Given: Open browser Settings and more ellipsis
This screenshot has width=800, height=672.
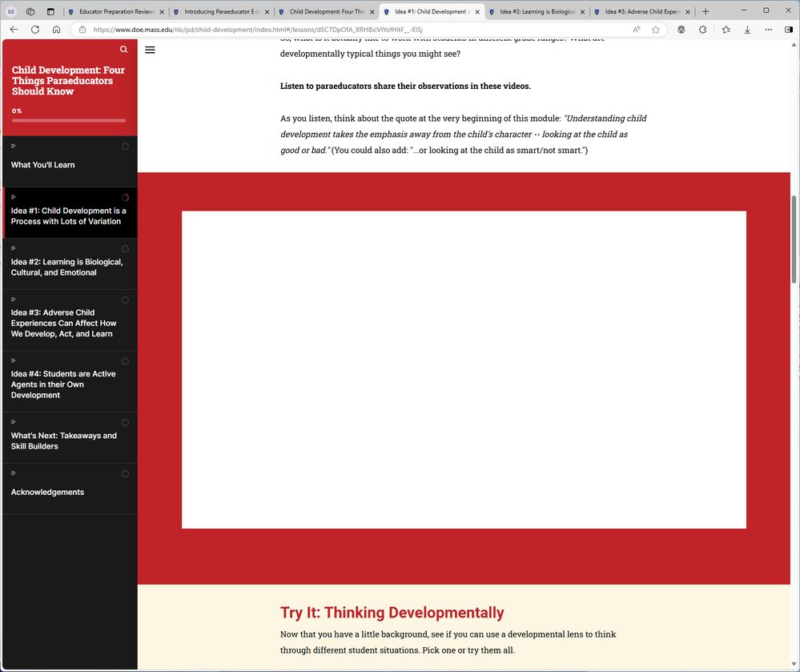Looking at the screenshot, I should click(x=768, y=30).
